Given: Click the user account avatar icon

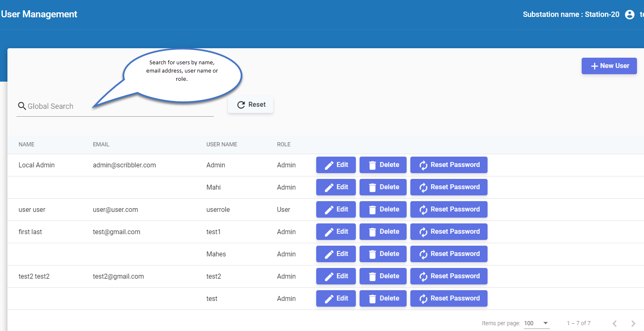Looking at the screenshot, I should 630,15.
